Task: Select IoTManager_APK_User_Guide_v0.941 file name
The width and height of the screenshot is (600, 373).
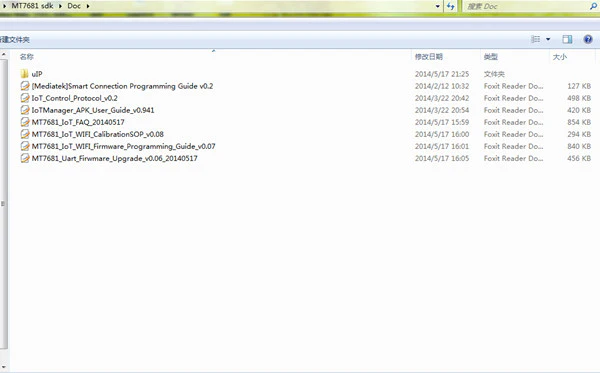Action: click(x=93, y=110)
